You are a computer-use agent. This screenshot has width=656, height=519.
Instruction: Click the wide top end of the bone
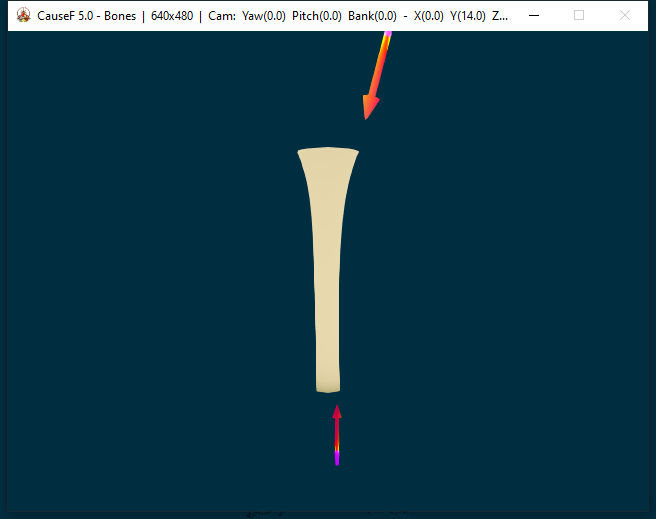[328, 157]
